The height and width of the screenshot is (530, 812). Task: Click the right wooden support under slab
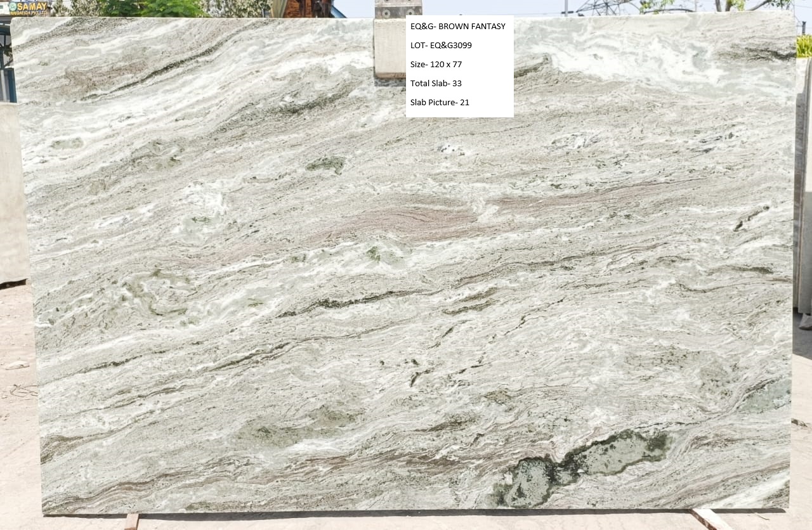pyautogui.click(x=710, y=519)
